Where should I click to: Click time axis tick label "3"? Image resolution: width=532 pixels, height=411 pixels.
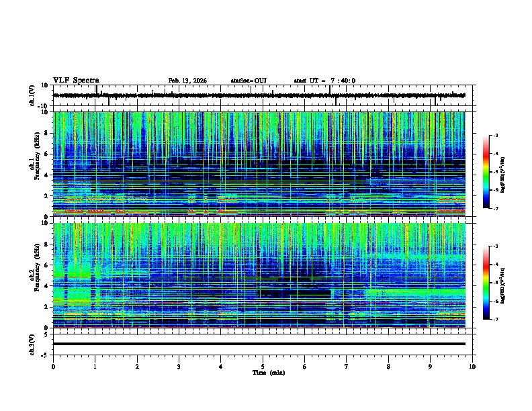point(179,367)
